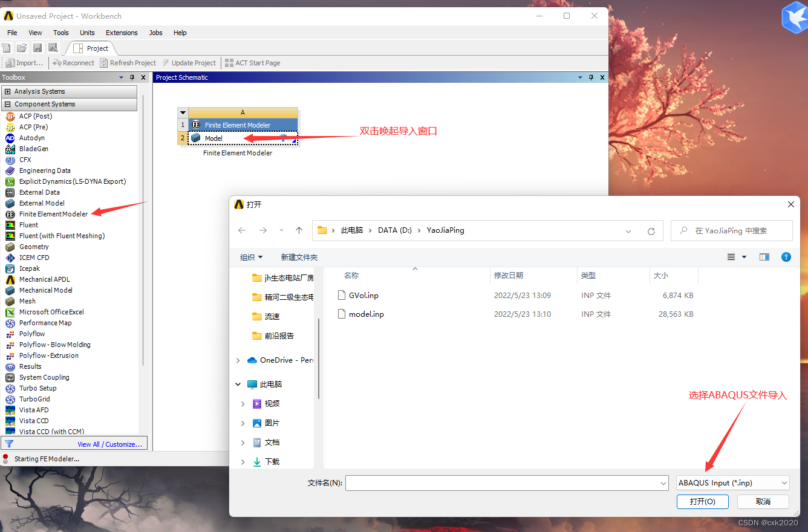Open the File menu
This screenshot has width=808, height=532.
click(x=12, y=33)
